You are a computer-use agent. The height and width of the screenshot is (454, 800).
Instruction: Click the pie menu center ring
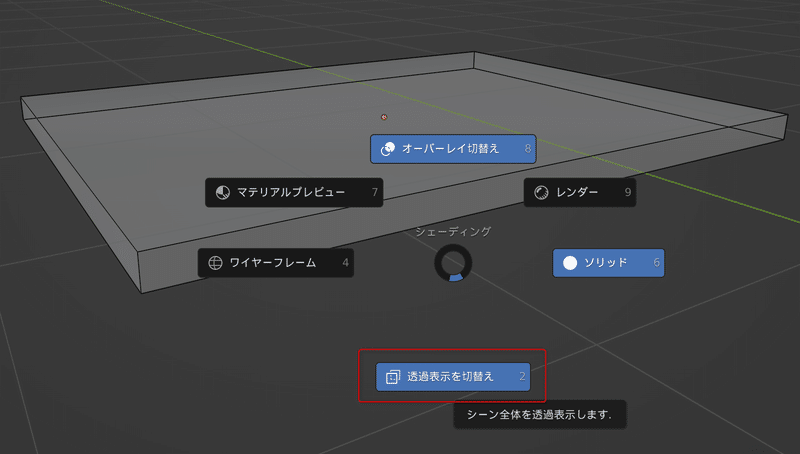click(453, 263)
